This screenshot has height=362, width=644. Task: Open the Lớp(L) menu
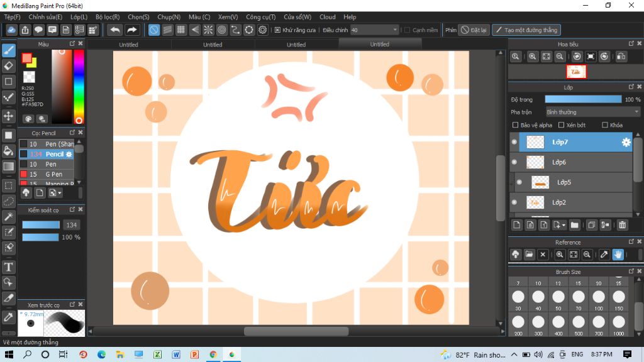point(79,17)
